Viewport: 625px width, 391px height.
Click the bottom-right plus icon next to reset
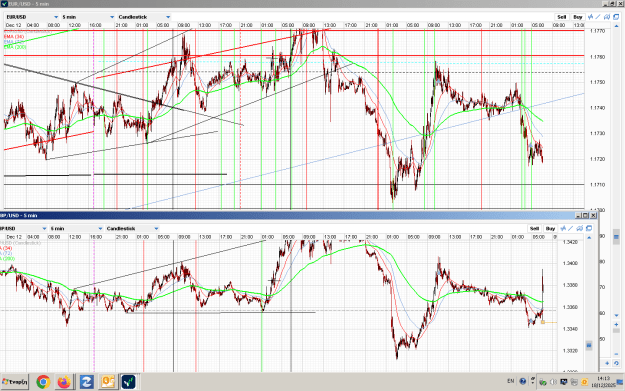(x=607, y=363)
